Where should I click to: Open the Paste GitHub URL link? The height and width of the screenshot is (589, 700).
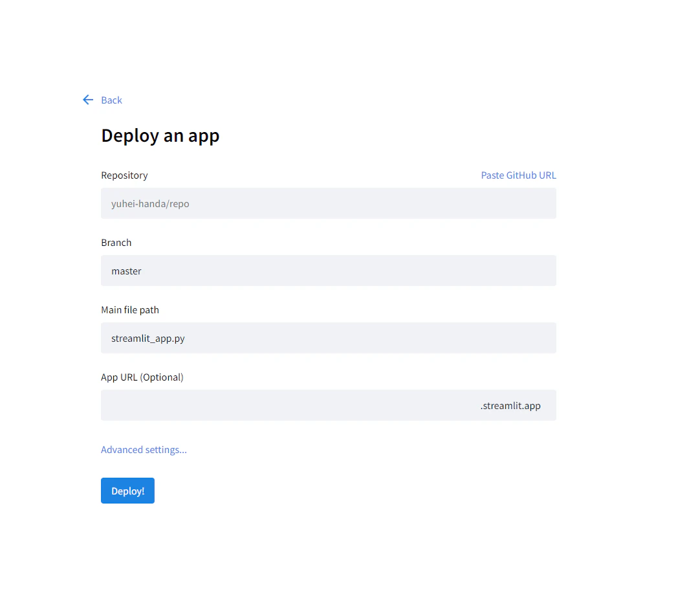pos(518,175)
